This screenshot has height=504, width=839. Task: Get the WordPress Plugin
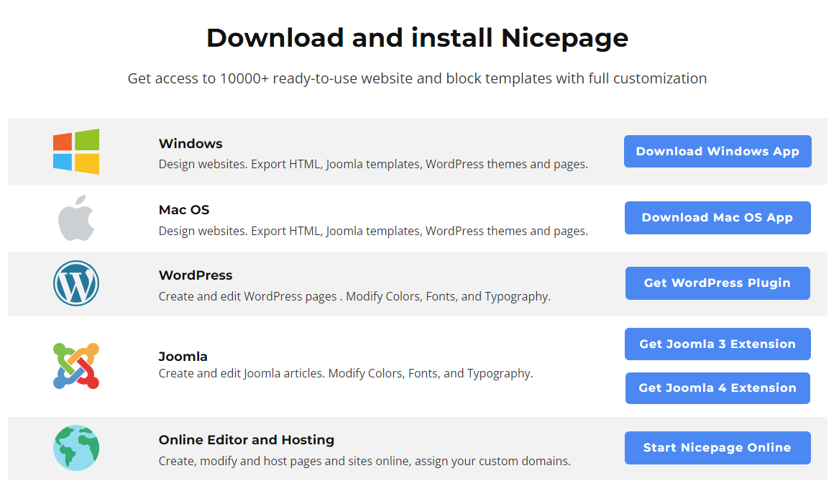[x=717, y=283]
